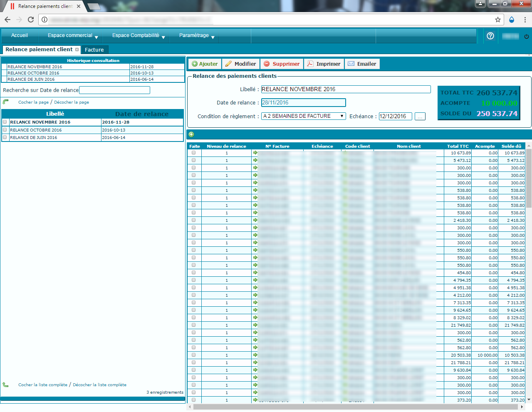Check the RELANCE NOVEMBRE 2016 list checkbox

pos(5,122)
